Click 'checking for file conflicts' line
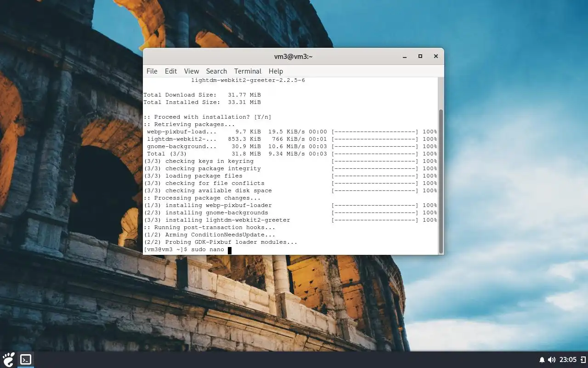The image size is (588, 368). point(290,184)
